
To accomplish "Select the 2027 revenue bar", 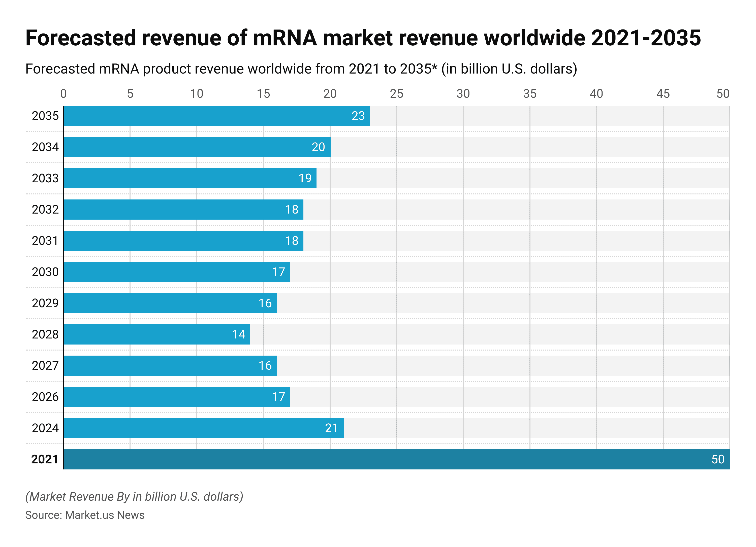I will point(170,365).
